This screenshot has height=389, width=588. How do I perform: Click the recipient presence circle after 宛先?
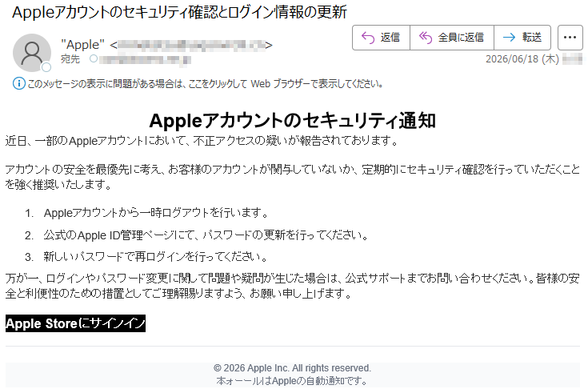[x=94, y=59]
